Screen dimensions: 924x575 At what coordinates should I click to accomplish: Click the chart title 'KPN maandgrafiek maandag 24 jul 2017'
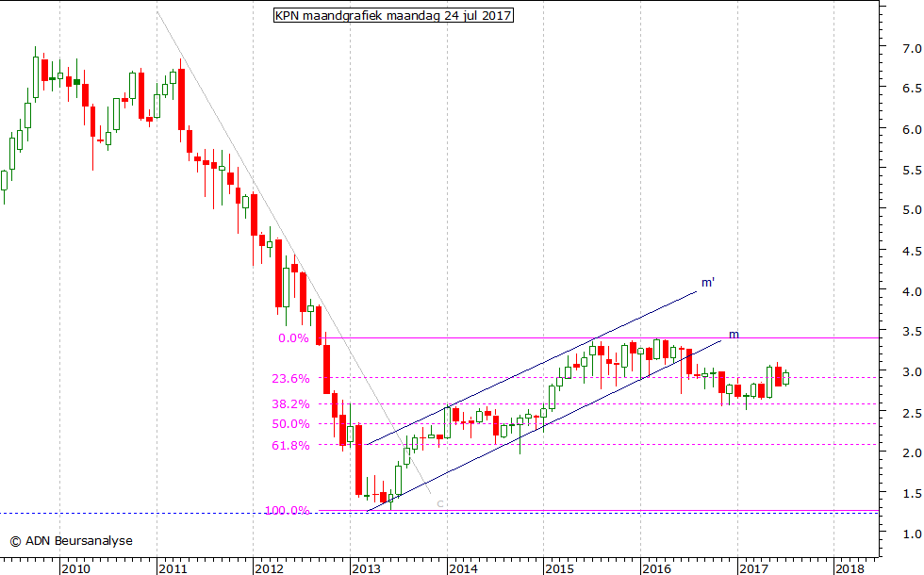(393, 15)
